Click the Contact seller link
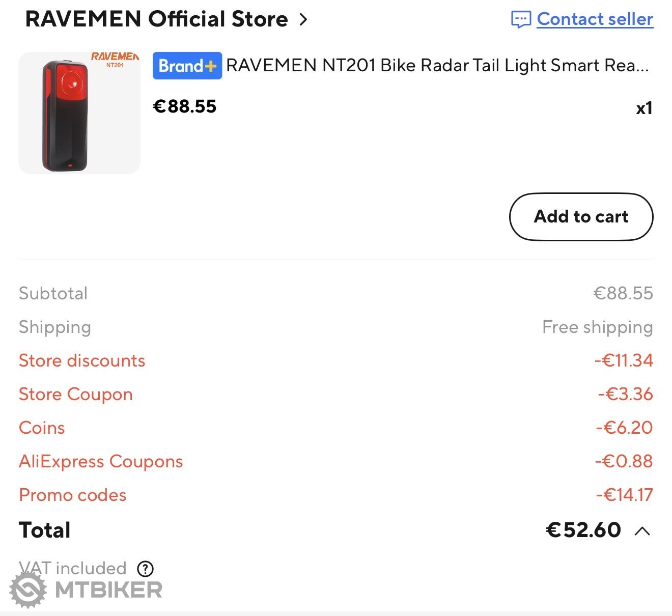Screen dimensions: 672x616 coord(595,19)
